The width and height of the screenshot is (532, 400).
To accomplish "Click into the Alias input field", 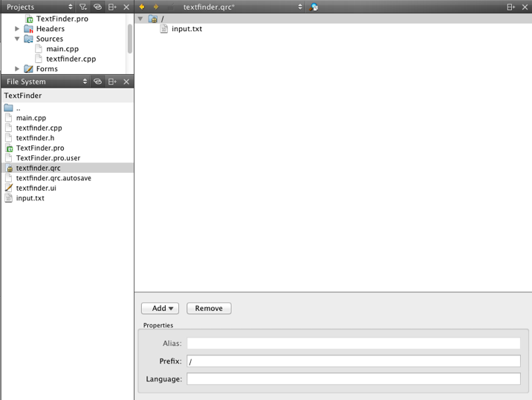I will (354, 343).
